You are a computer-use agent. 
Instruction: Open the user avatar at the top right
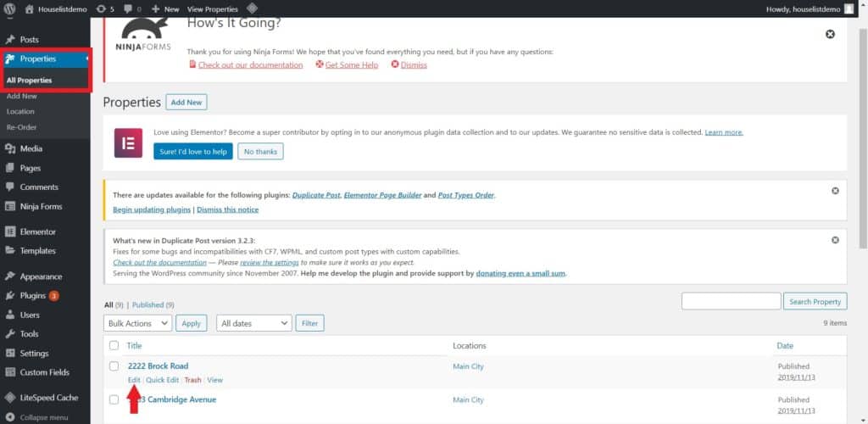coord(849,8)
